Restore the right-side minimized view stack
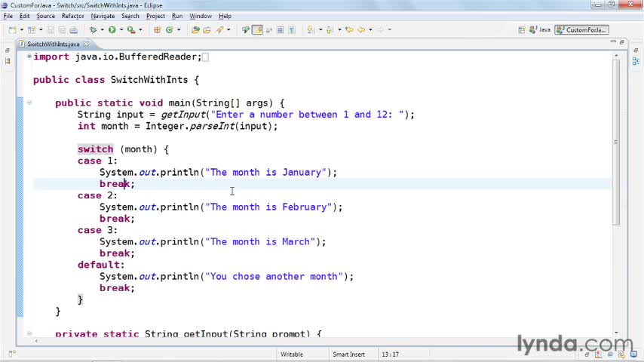 point(636,50)
